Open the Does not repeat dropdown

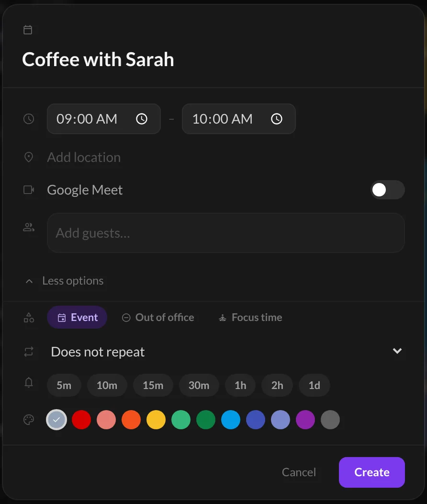[225, 351]
